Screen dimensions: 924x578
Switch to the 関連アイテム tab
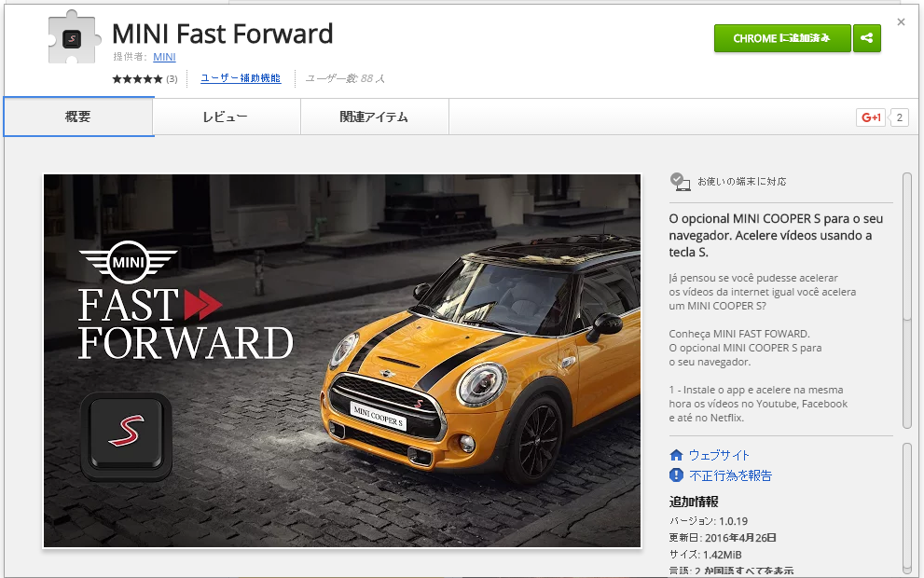[x=375, y=117]
